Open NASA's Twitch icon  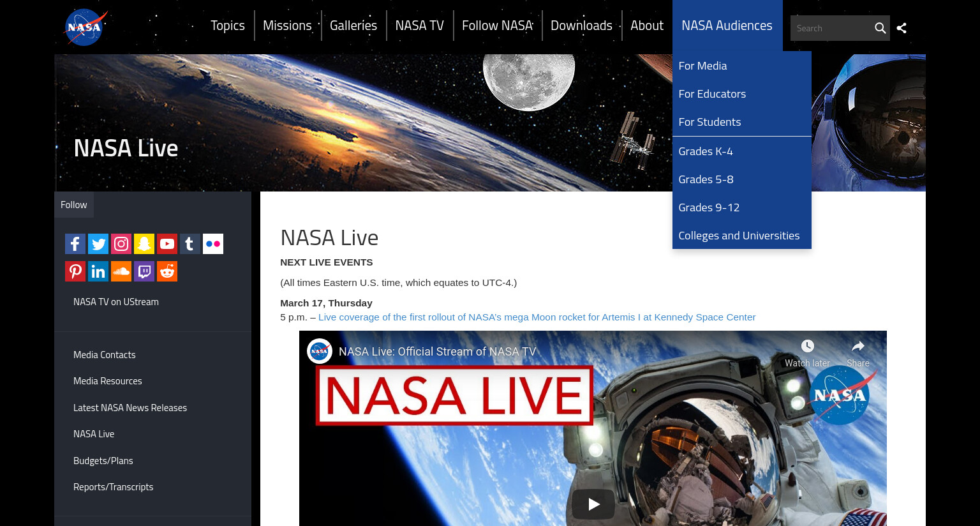tap(144, 271)
